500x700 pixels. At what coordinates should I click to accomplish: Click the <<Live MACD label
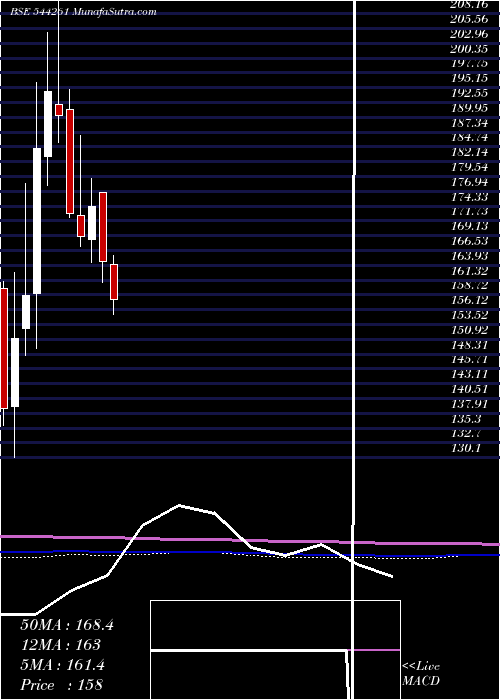coord(421,674)
